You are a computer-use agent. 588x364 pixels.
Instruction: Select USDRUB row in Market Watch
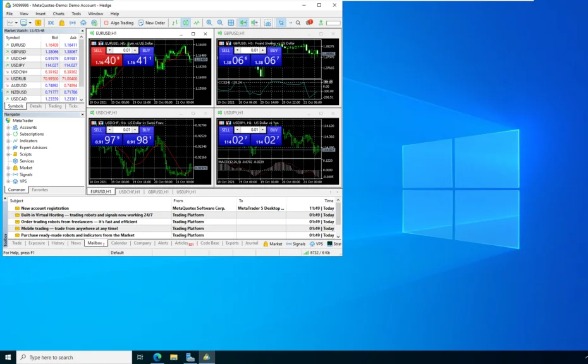(x=41, y=79)
